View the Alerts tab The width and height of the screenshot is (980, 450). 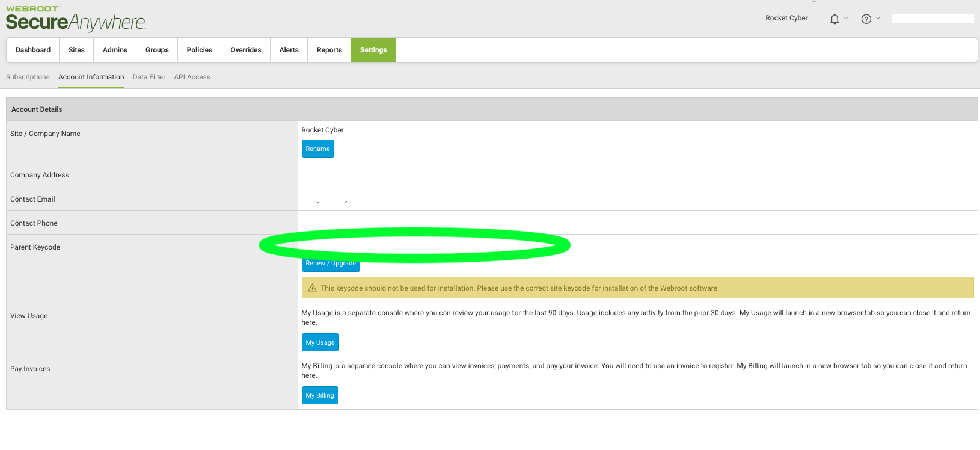pyautogui.click(x=289, y=50)
